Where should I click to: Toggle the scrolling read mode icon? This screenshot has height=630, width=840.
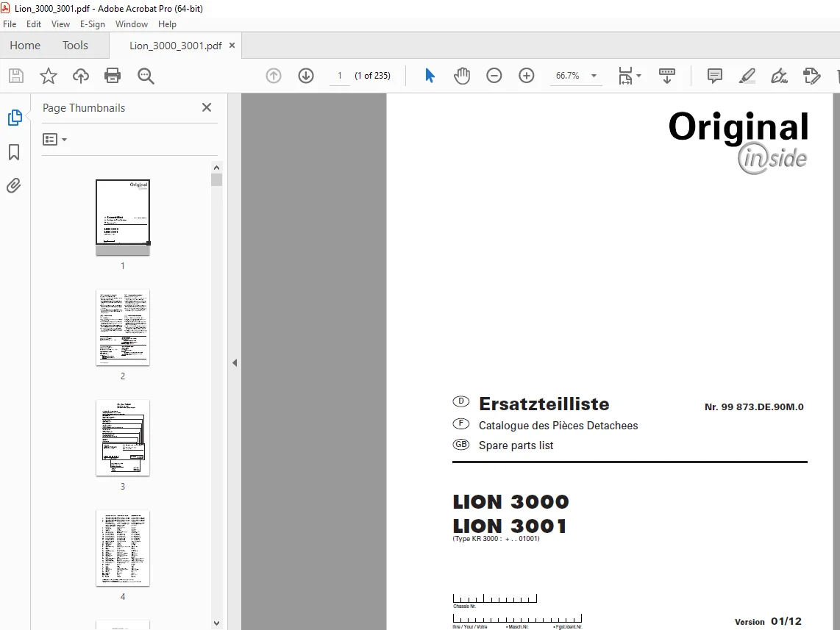click(667, 76)
